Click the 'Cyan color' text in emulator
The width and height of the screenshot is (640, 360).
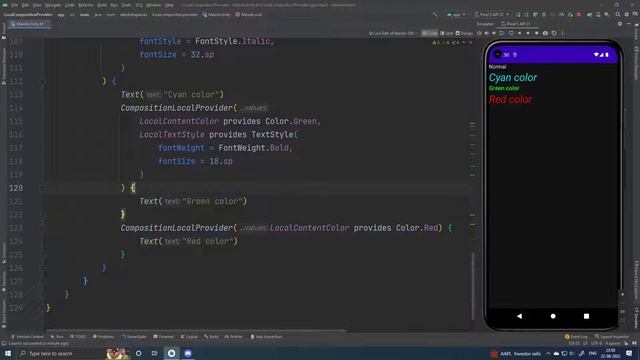[513, 78]
